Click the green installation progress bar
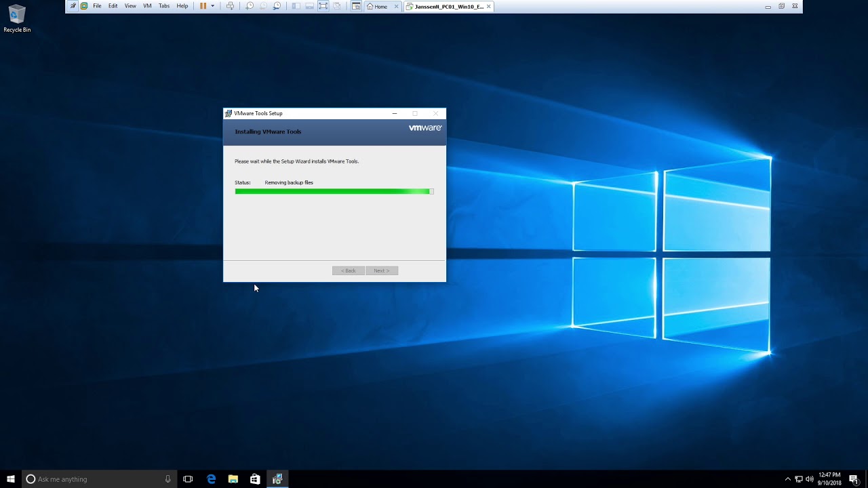Screen dimensions: 868x488 334,191
